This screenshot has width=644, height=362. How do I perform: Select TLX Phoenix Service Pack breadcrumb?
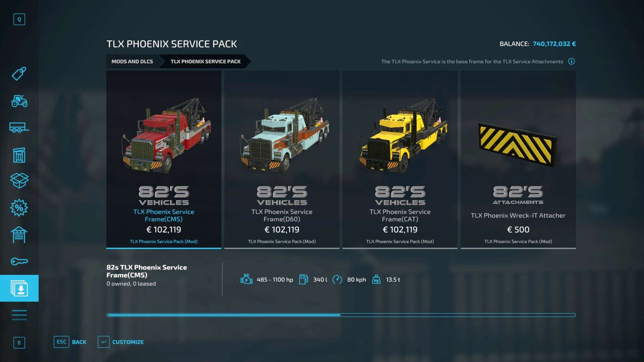point(205,61)
